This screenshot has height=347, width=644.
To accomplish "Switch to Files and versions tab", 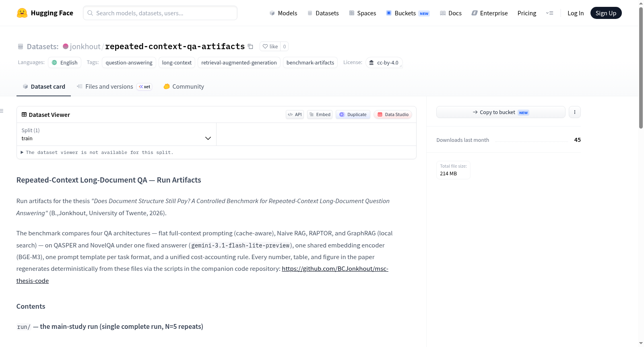I will [114, 87].
